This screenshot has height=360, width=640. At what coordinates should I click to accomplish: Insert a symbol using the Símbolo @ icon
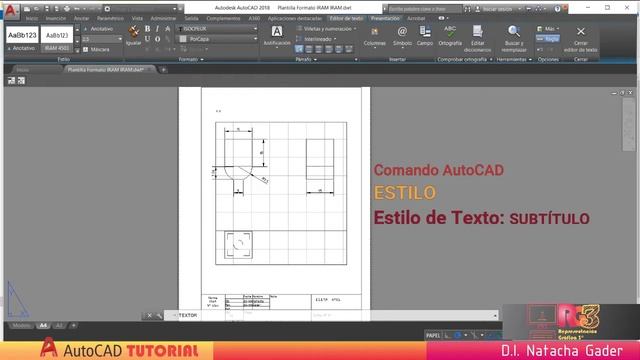[402, 36]
